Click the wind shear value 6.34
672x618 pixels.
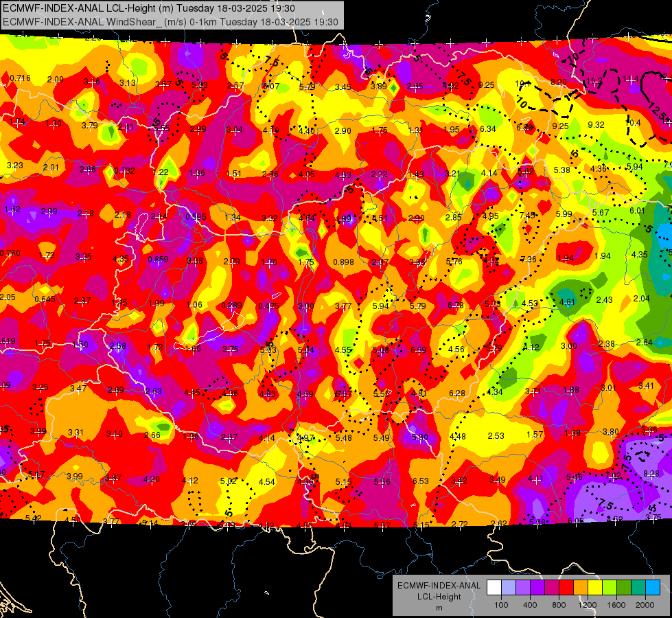coord(488,128)
